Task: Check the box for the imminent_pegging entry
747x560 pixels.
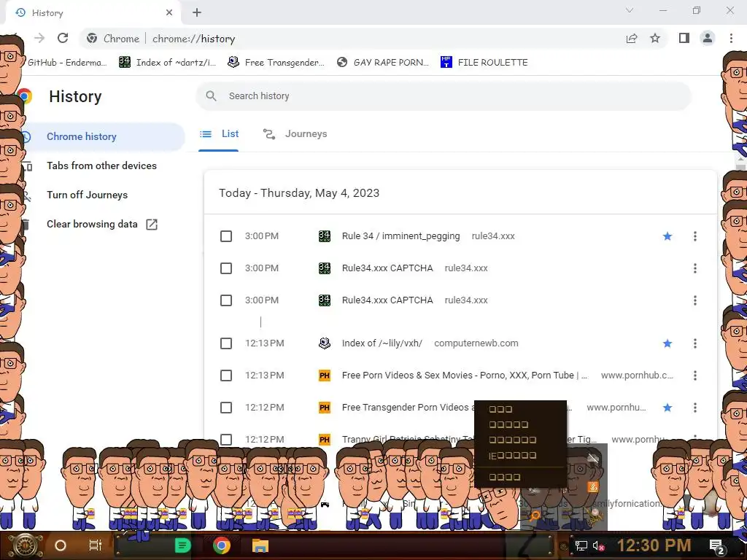Action: point(226,236)
